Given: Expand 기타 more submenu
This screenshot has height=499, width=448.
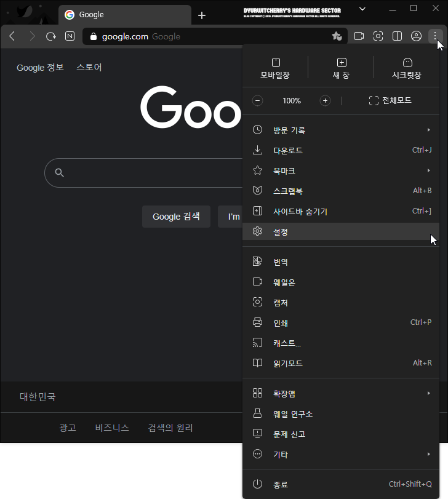Looking at the screenshot, I should (341, 455).
